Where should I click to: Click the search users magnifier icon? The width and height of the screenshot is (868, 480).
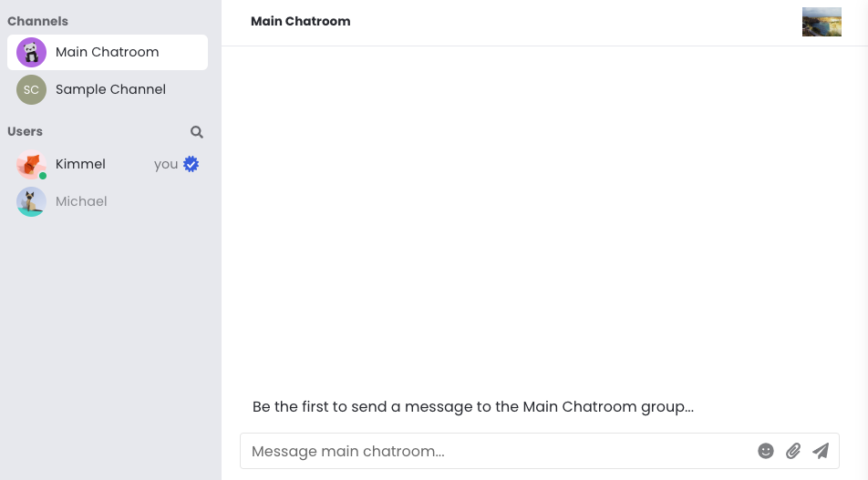coord(197,132)
